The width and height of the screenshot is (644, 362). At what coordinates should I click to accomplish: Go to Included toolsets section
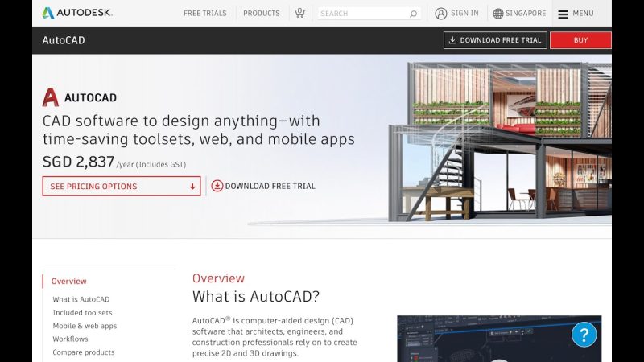click(82, 312)
